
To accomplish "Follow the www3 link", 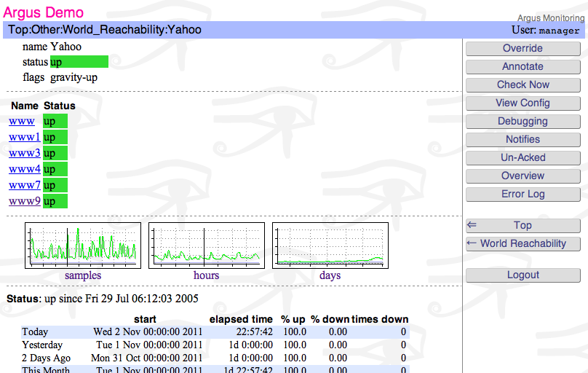I will click(24, 153).
